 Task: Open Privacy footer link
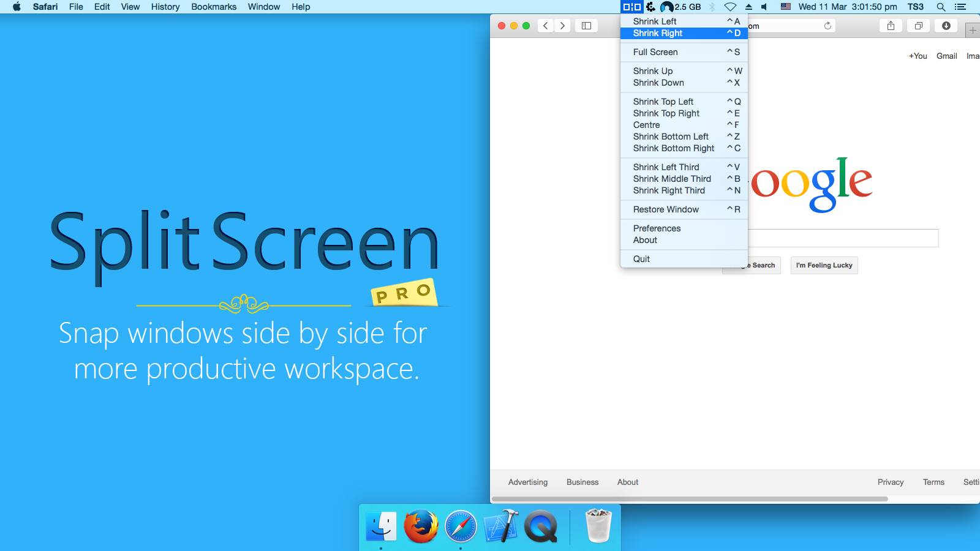tap(891, 482)
